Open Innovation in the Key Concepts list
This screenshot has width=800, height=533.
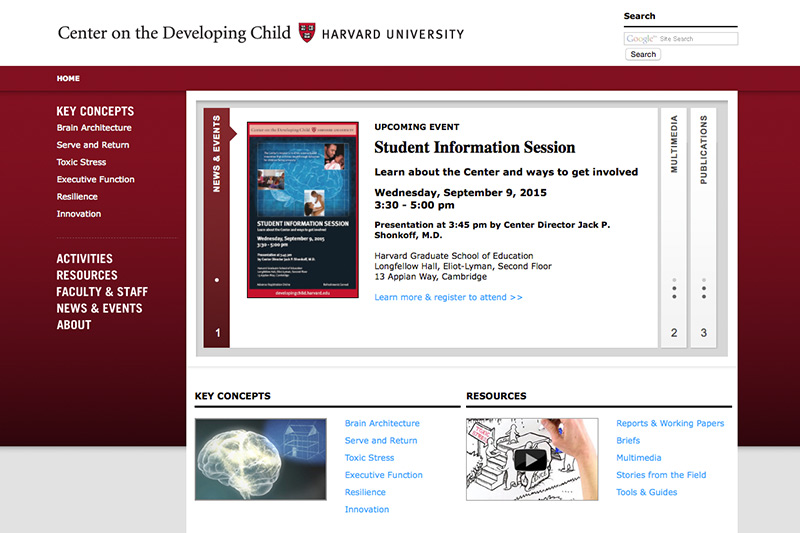coord(366,510)
